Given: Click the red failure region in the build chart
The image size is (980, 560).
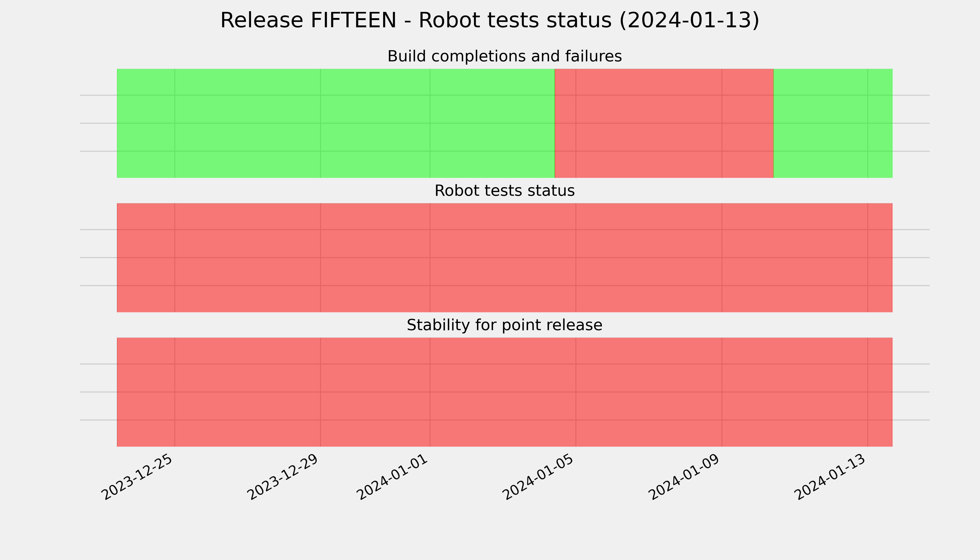Looking at the screenshot, I should point(664,123).
